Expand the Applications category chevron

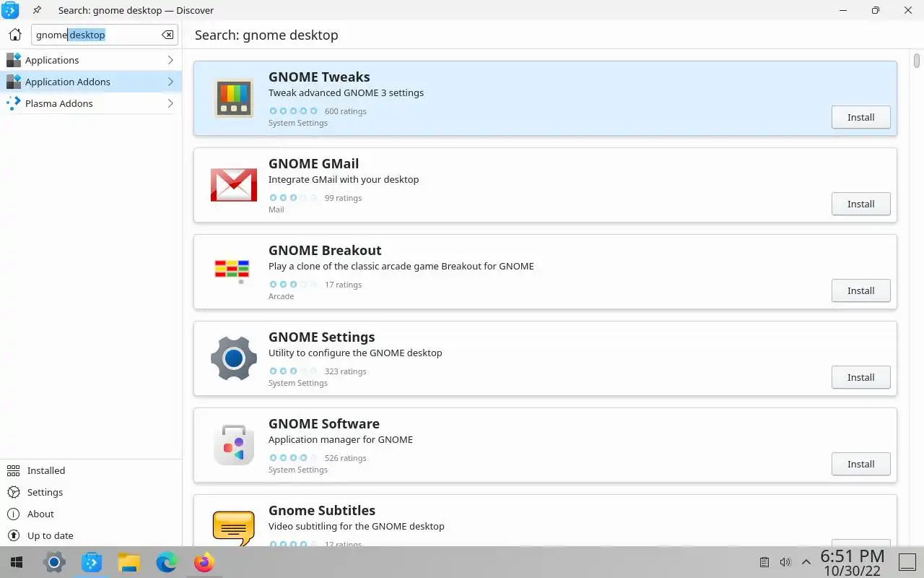pos(170,60)
